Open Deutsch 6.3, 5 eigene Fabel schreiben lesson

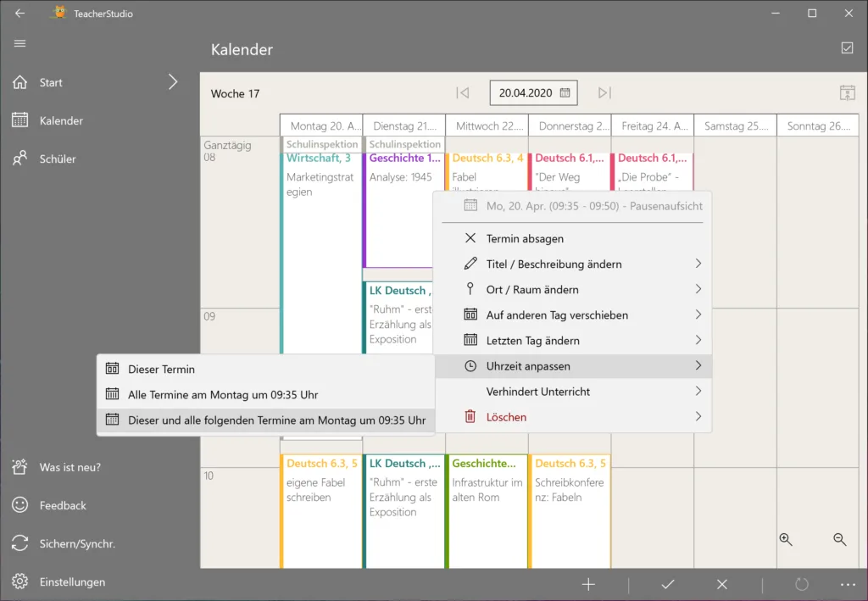(x=321, y=511)
